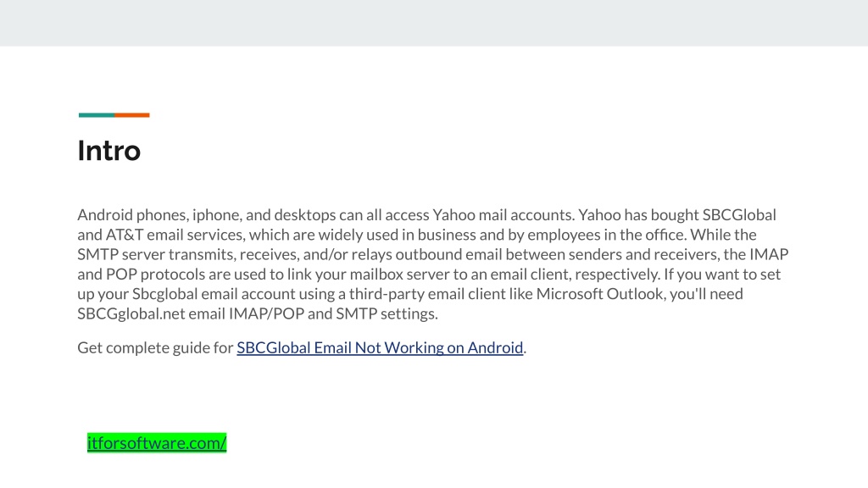868x488 pixels.
Task: Click the words 'Get complete guide for'
Action: pyautogui.click(x=155, y=347)
